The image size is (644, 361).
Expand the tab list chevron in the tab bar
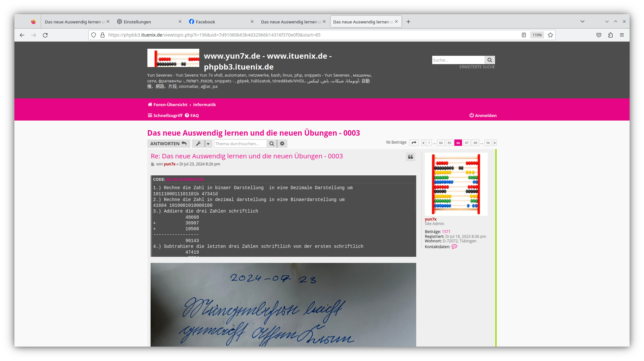(582, 21)
